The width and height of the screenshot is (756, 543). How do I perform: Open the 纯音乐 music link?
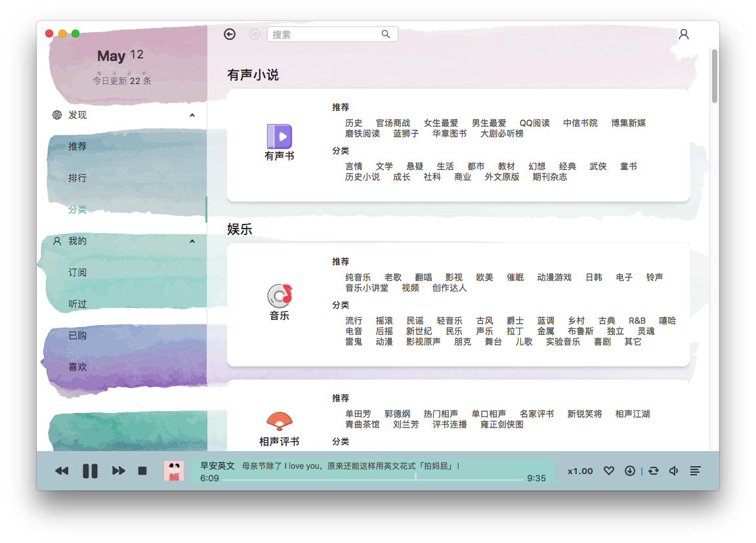358,277
